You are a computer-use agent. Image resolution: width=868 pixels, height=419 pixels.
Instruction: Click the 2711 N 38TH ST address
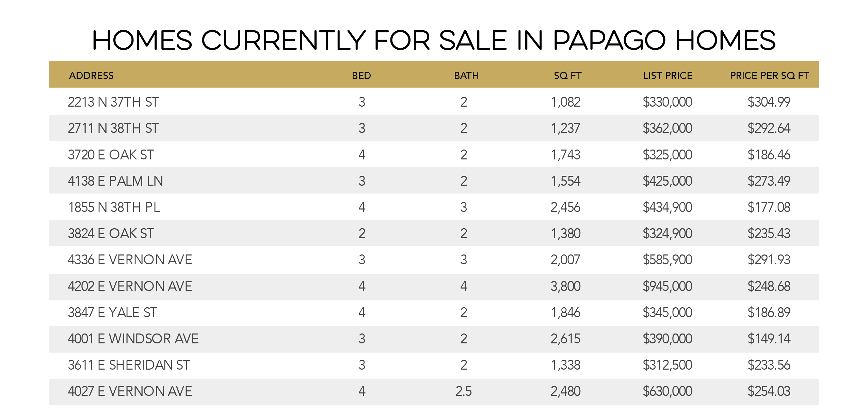(113, 128)
